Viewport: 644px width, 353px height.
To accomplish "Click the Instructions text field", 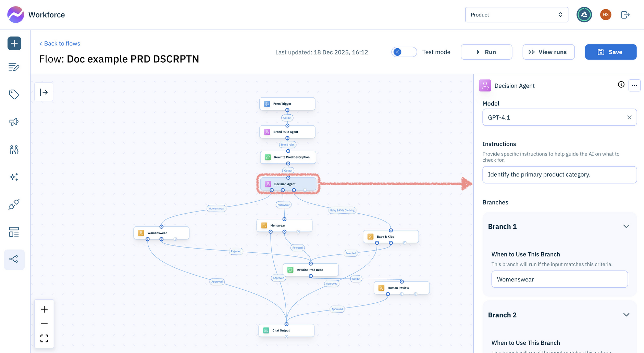I will pyautogui.click(x=559, y=175).
